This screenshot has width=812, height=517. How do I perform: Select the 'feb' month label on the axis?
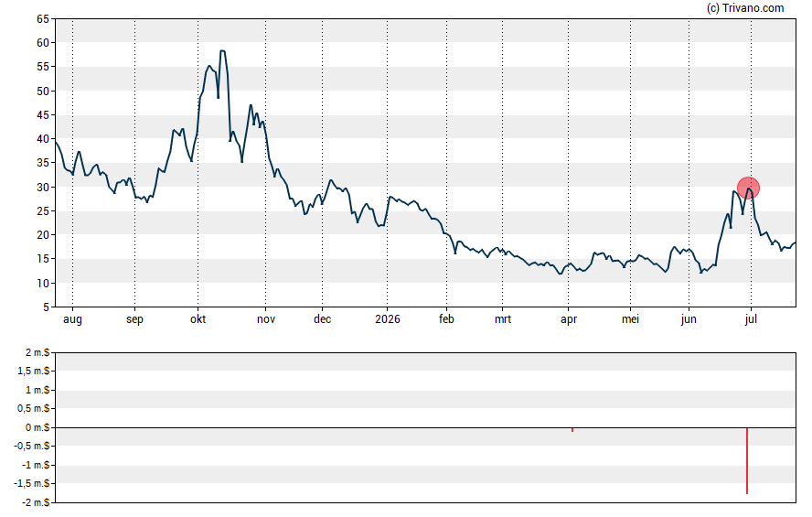[446, 319]
